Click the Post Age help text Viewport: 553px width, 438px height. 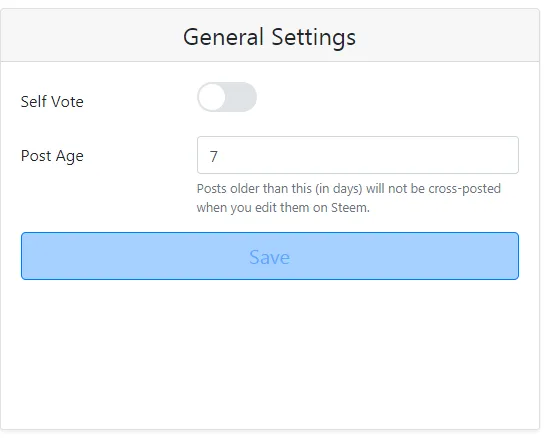pyautogui.click(x=348, y=198)
